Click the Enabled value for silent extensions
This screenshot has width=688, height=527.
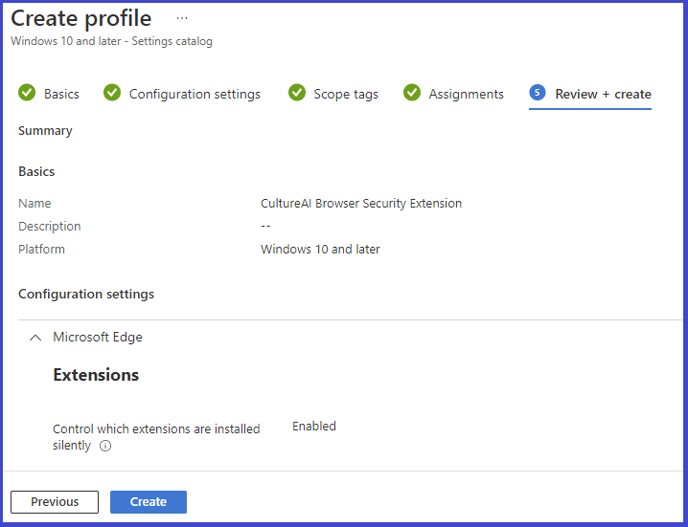(x=314, y=426)
